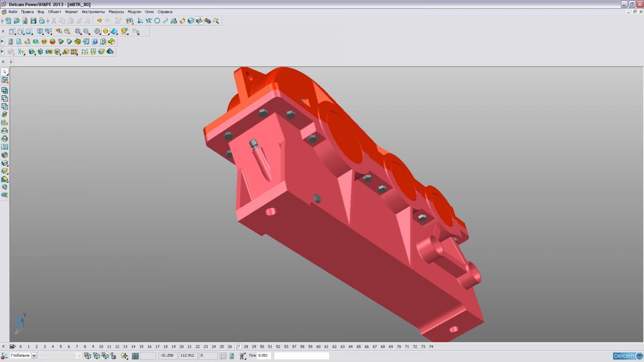The height and width of the screenshot is (362, 644).
Task: Toggle level 50 on level bar
Action: [x=262, y=346]
